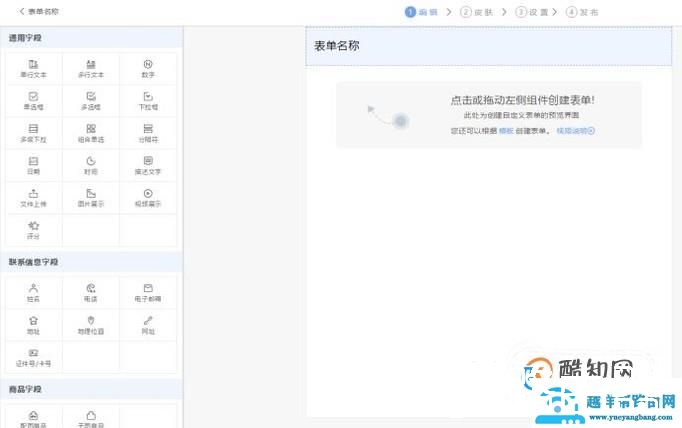
Task: Add a 单行文本 single-line text field
Action: [33, 69]
